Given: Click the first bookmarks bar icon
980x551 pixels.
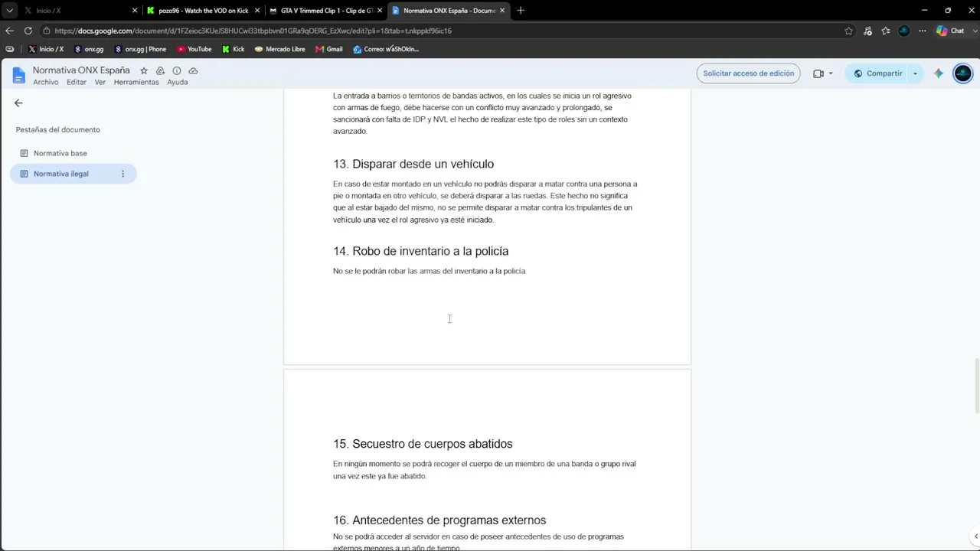Looking at the screenshot, I should pyautogui.click(x=9, y=49).
